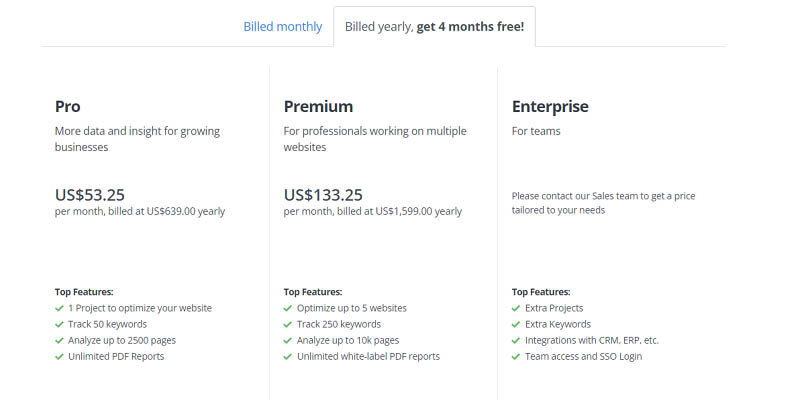Image resolution: width=800 pixels, height=400 pixels.
Task: Click the US$133.25 Premium price
Action: click(323, 195)
